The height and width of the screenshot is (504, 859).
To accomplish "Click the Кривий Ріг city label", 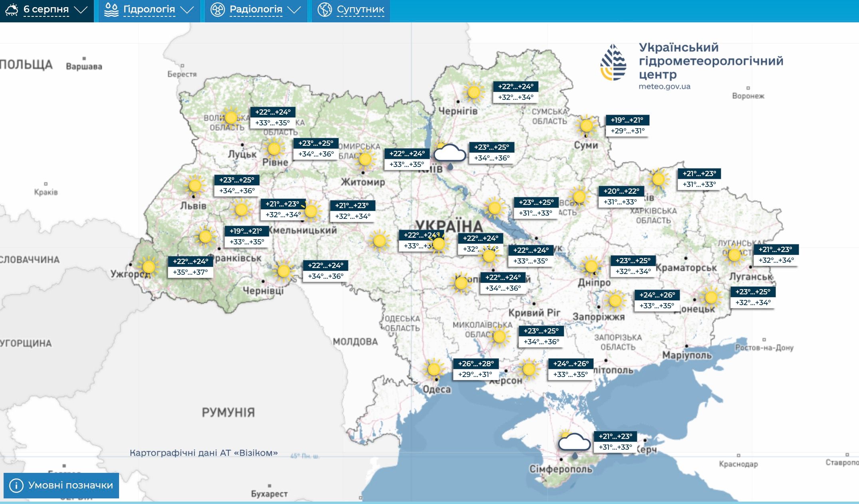I will click(x=534, y=313).
